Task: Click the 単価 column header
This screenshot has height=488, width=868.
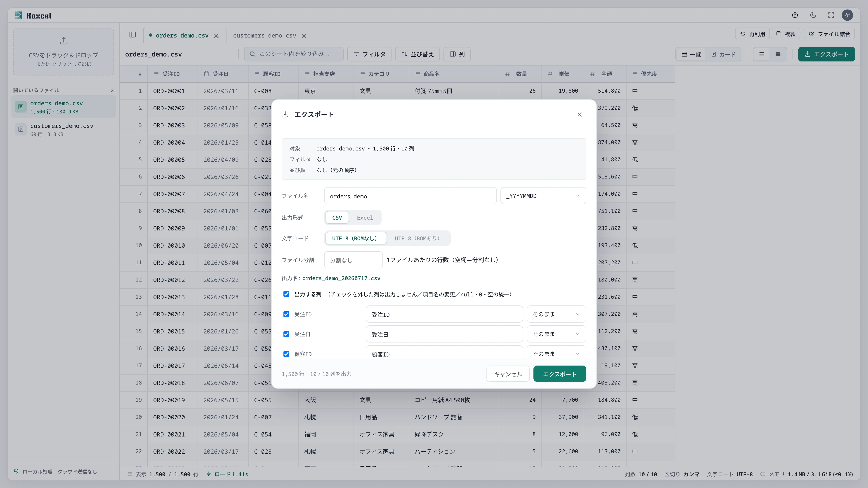Action: point(562,74)
